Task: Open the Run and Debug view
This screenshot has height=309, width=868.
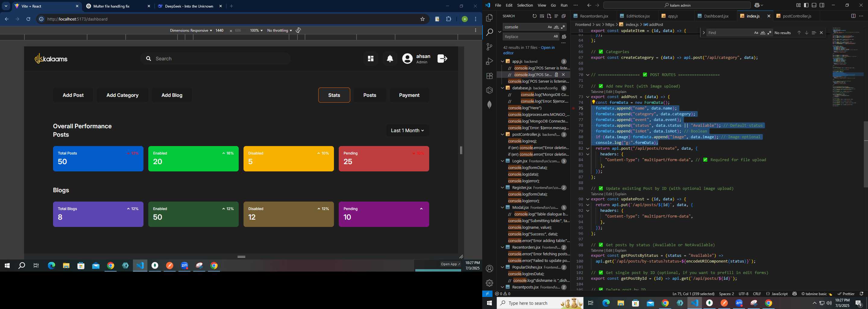Action: pyautogui.click(x=489, y=61)
